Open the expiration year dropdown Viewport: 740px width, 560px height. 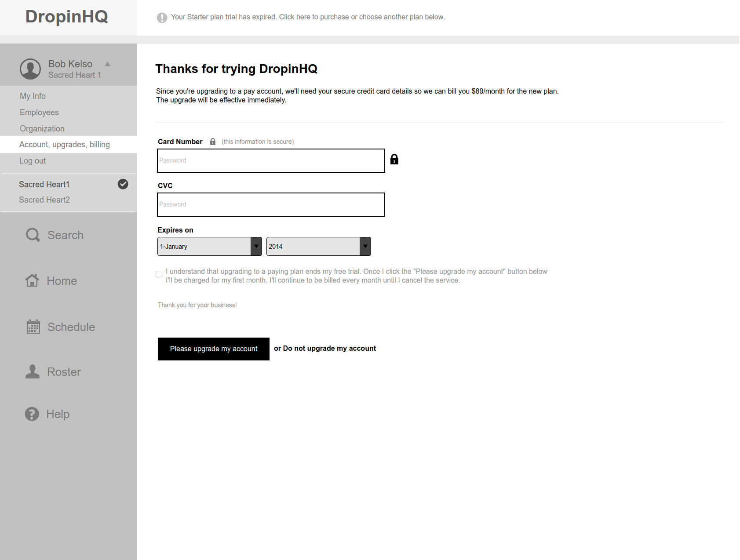(319, 246)
